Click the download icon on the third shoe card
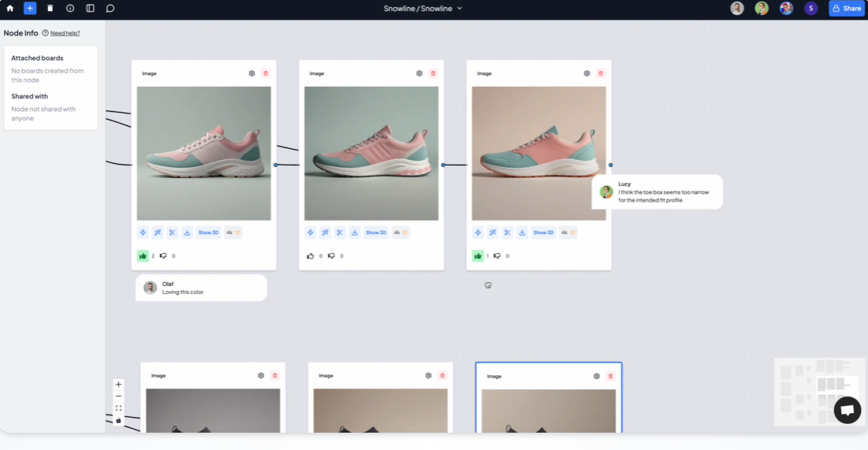This screenshot has width=868, height=450. point(522,232)
